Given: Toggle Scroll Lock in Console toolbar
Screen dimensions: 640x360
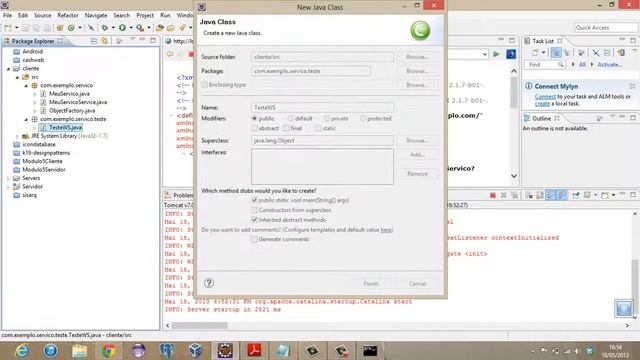Looking at the screenshot, I should click(x=540, y=196).
